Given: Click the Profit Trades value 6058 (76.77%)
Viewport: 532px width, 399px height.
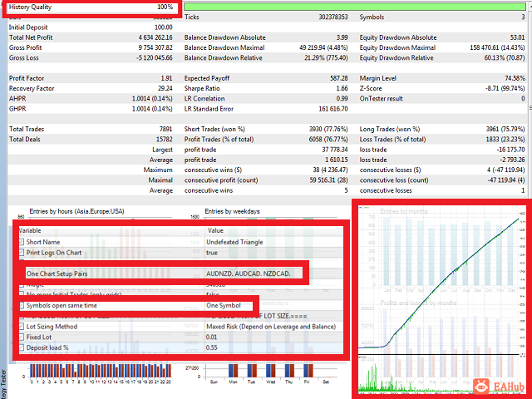Looking at the screenshot, I should click(328, 139).
